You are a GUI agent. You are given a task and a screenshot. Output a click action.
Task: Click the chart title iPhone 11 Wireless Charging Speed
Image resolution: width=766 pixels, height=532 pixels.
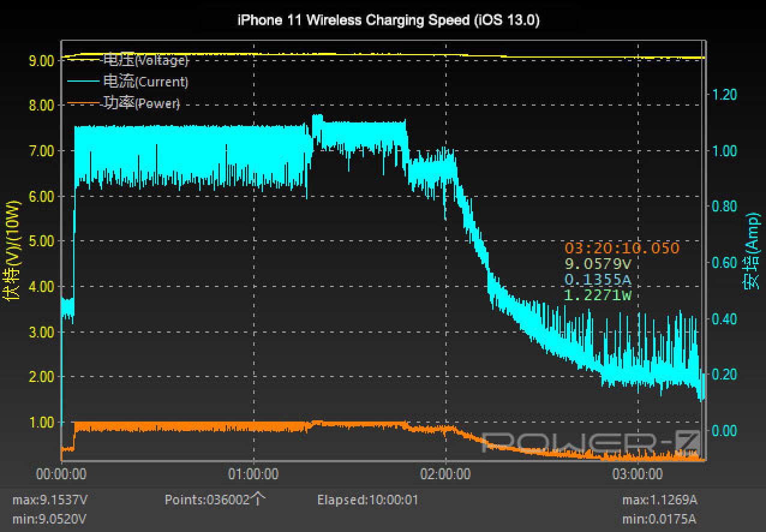click(x=388, y=20)
